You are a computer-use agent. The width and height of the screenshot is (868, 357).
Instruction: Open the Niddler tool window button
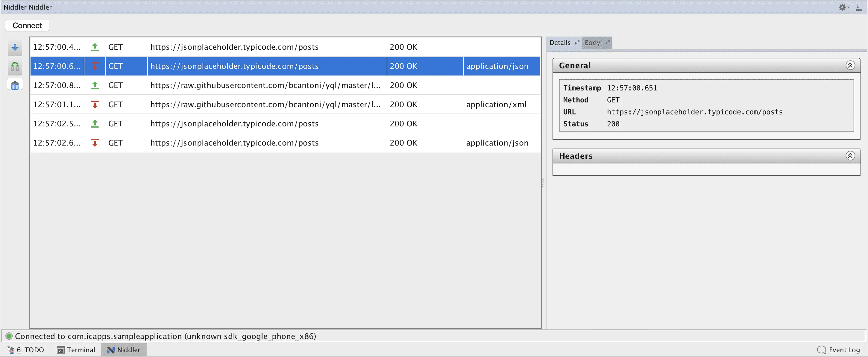pyautogui.click(x=124, y=350)
